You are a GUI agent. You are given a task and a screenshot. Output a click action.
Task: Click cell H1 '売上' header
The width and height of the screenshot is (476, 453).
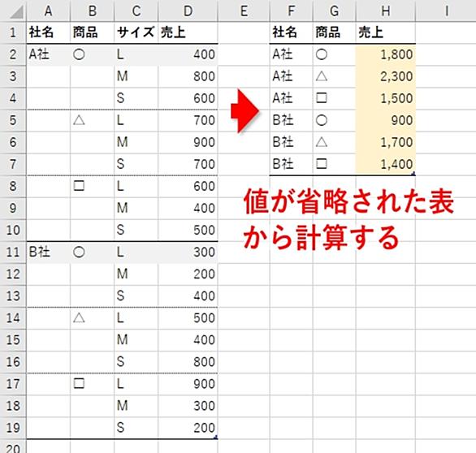click(x=386, y=32)
